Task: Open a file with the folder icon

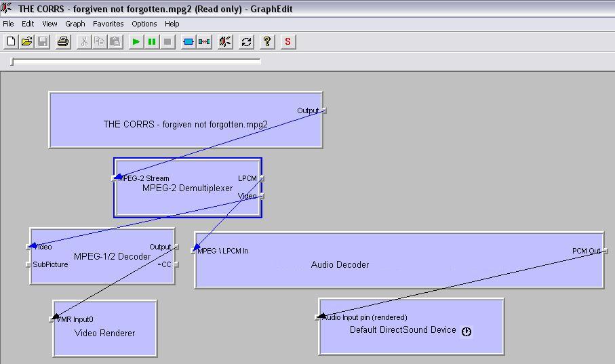Action: [x=26, y=42]
